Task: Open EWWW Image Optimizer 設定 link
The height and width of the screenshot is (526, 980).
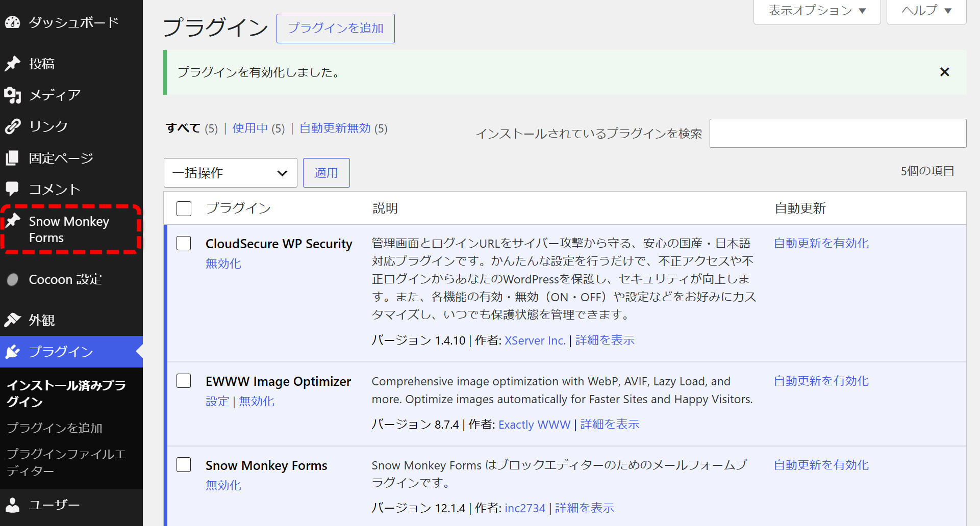Action: (217, 402)
